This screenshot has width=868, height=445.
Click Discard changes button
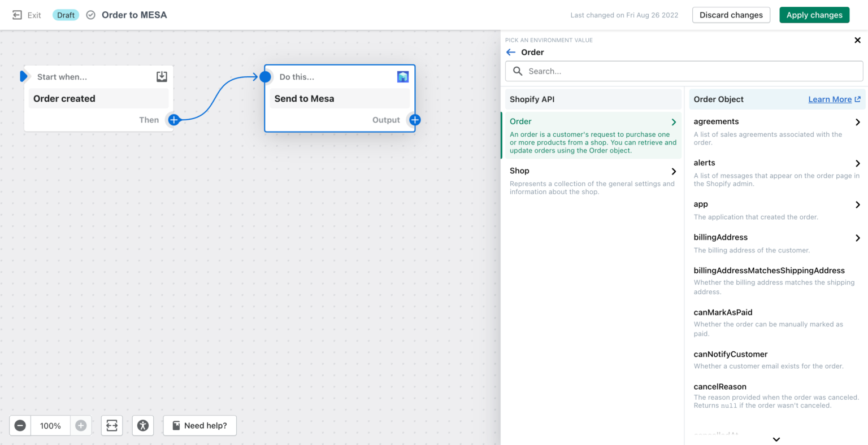point(731,15)
